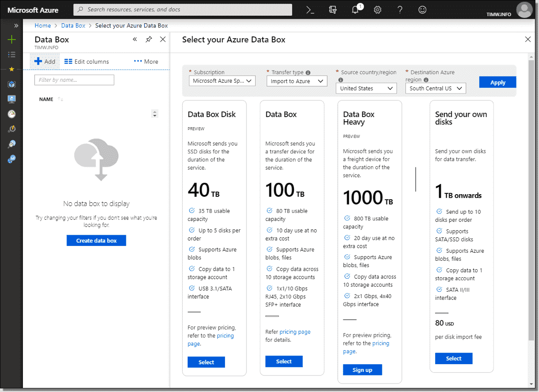Open the Virtual Machines sidebar icon
539x392 pixels.
(x=12, y=99)
